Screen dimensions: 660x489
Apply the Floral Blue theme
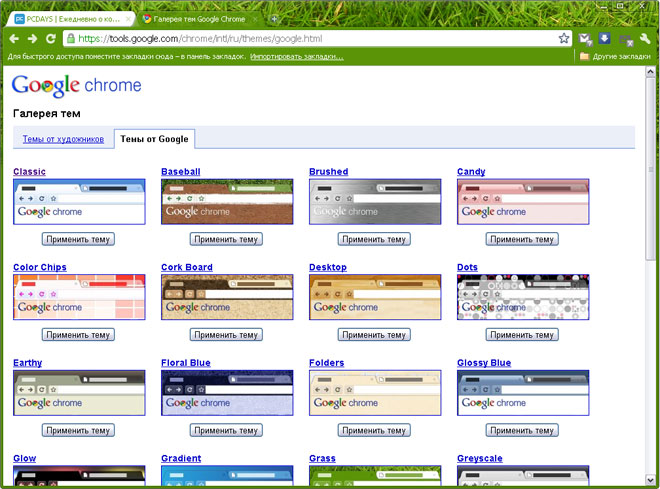226,431
